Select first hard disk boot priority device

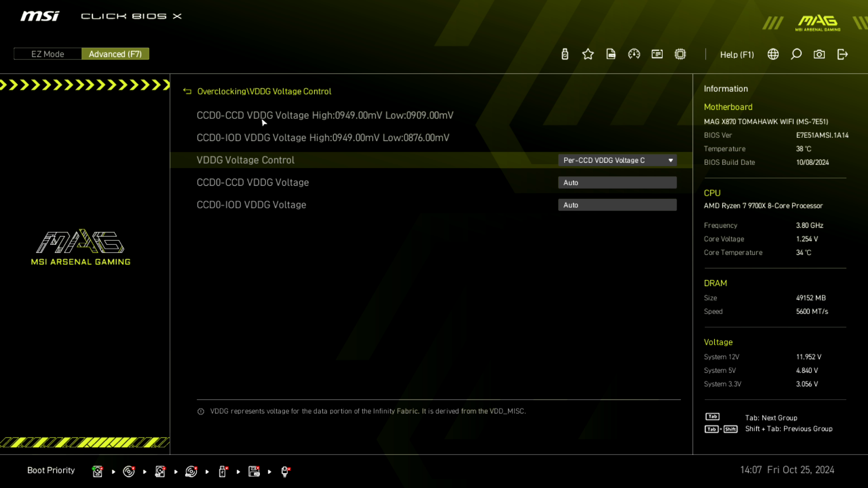97,471
